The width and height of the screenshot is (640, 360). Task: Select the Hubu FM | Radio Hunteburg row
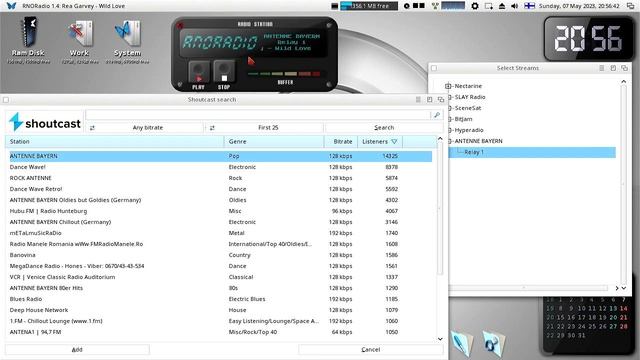click(221, 211)
